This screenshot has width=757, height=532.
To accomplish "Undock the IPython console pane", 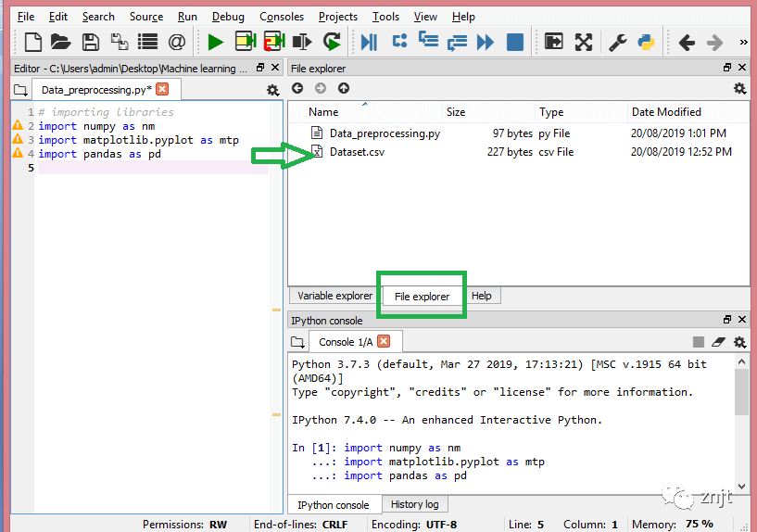I will [x=727, y=320].
